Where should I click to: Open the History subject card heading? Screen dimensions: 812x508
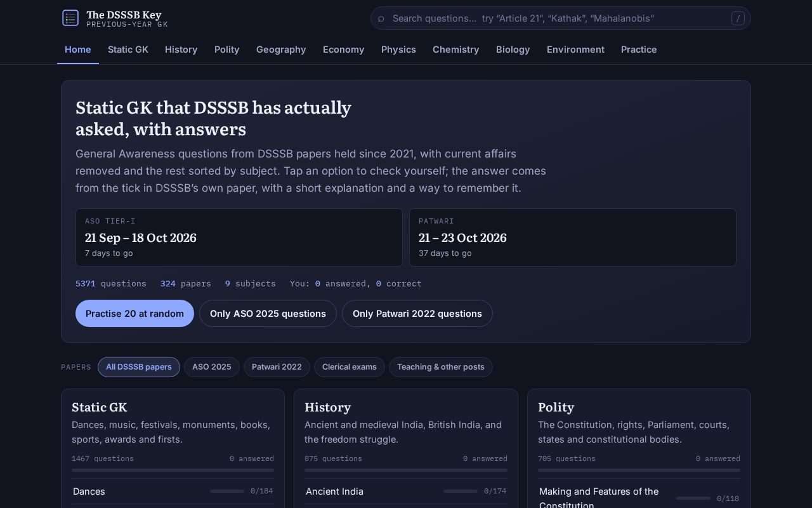point(328,407)
